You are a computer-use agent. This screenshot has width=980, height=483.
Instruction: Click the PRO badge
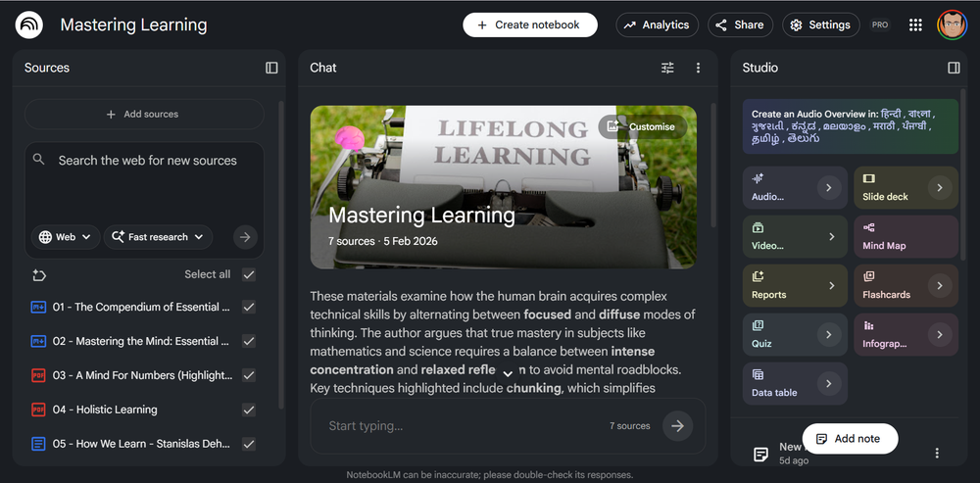pos(880,25)
